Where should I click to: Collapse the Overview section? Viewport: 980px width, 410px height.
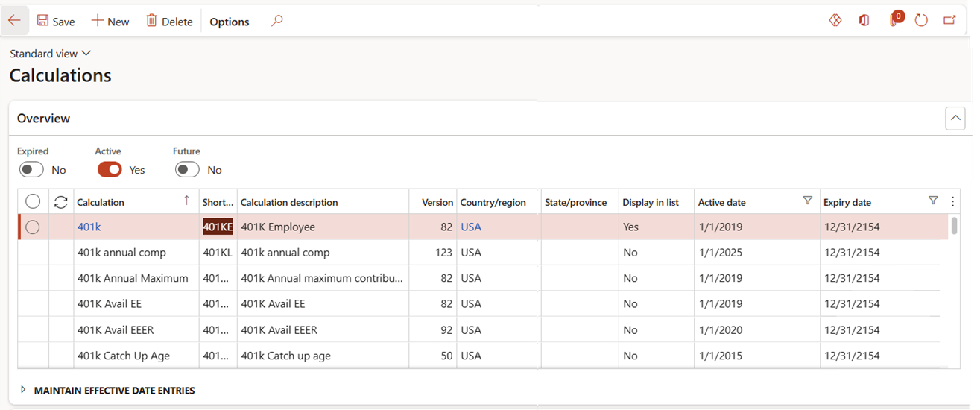pos(955,119)
